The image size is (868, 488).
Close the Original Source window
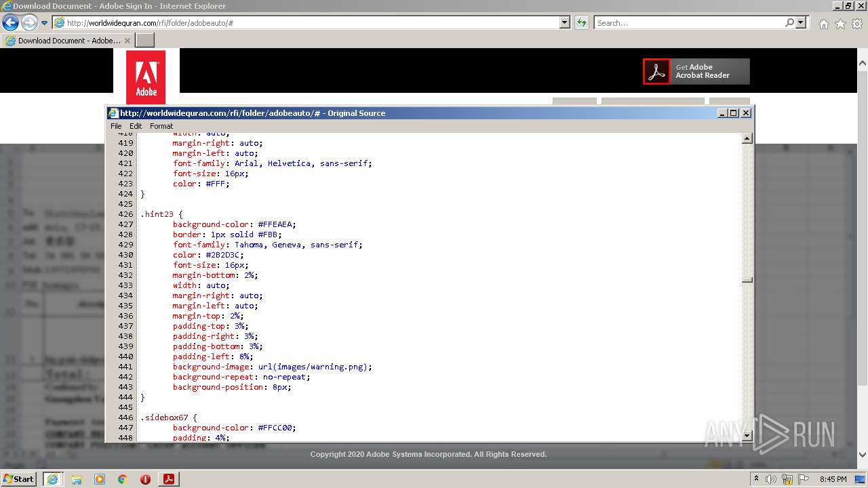point(746,113)
